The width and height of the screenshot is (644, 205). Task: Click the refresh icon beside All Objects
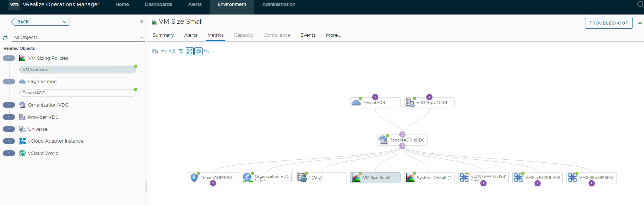pos(5,38)
